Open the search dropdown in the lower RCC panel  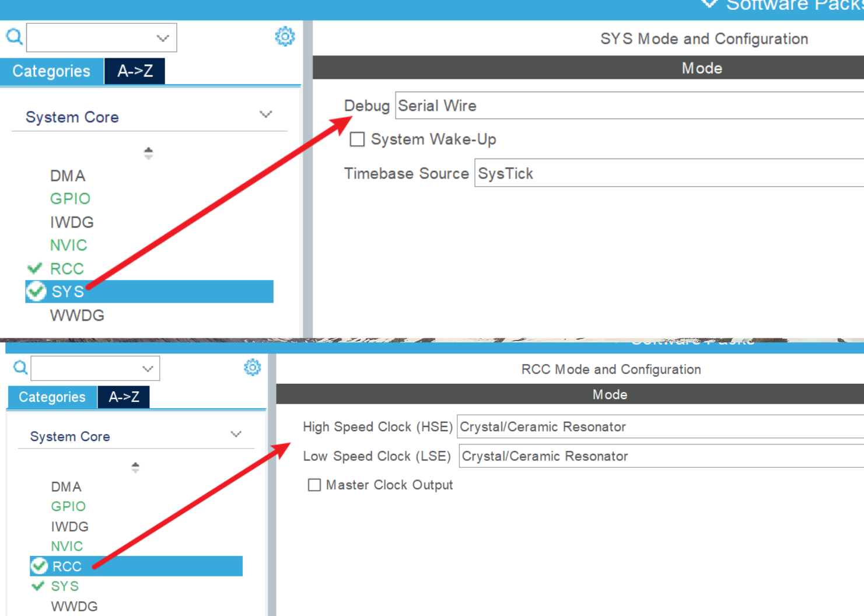coord(148,369)
